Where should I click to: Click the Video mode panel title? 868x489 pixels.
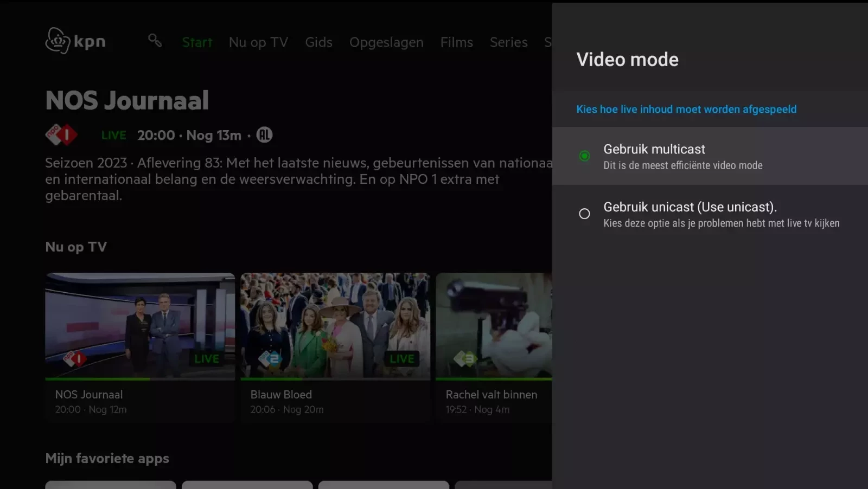[x=627, y=60]
